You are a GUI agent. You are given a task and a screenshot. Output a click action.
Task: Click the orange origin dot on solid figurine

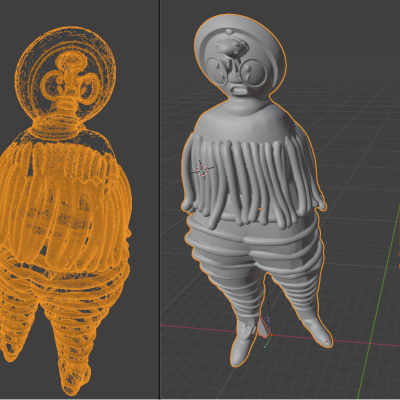tap(260, 209)
